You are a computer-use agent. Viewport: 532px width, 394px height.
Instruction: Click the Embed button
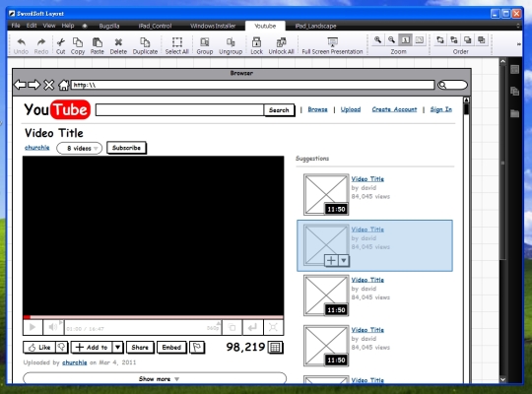pos(171,347)
